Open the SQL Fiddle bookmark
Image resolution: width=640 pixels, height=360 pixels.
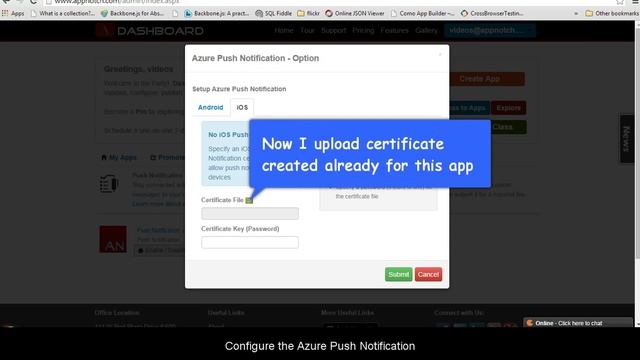pyautogui.click(x=273, y=13)
